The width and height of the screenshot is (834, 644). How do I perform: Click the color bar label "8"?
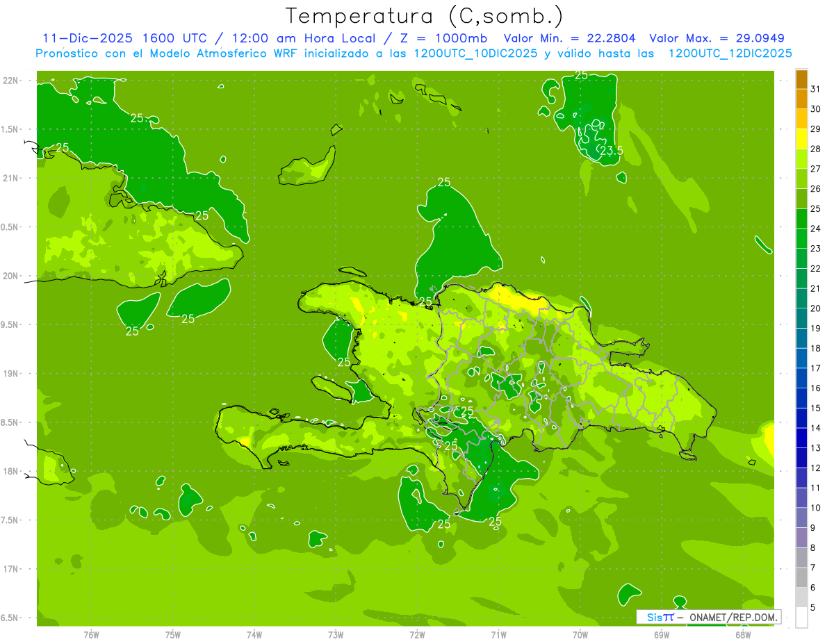click(x=813, y=548)
